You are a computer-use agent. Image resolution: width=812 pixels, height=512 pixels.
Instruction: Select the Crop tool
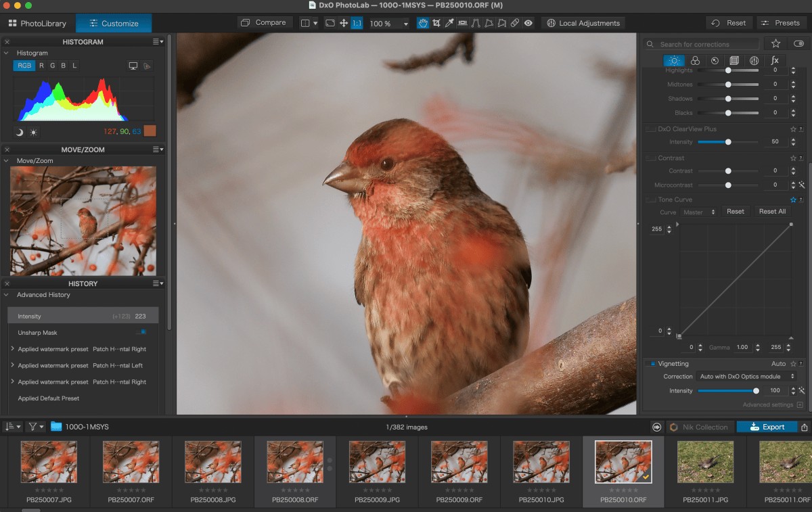click(436, 23)
